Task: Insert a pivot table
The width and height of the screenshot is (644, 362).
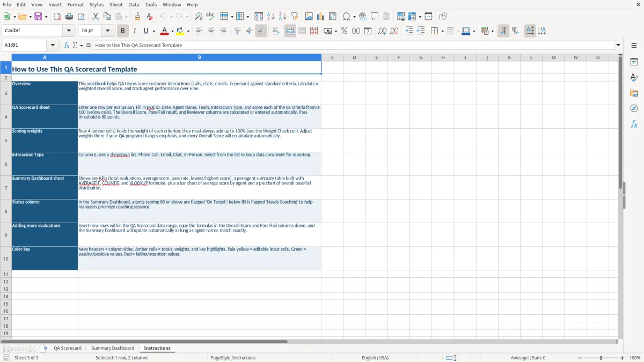Action: pyautogui.click(x=333, y=17)
